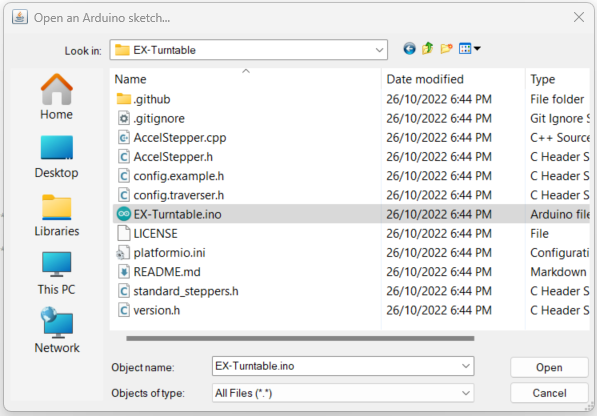Viewport: 597px width, 416px height.
Task: Open the Objects of type combo box
Action: [x=343, y=393]
